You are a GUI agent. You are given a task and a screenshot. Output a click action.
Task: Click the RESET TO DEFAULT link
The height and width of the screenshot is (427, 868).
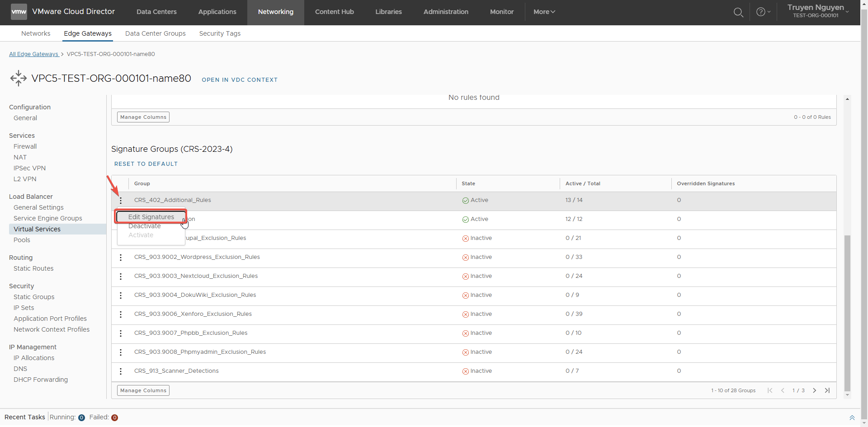pyautogui.click(x=146, y=164)
